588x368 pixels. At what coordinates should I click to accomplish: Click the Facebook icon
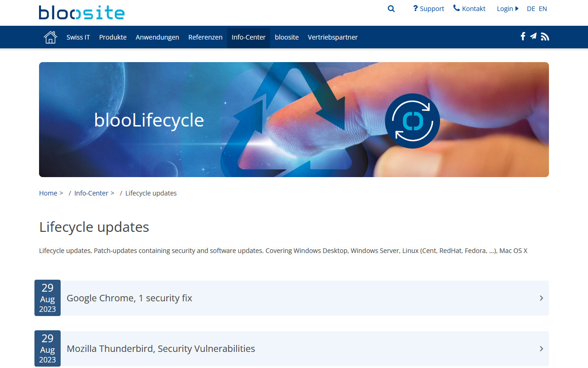(x=523, y=37)
